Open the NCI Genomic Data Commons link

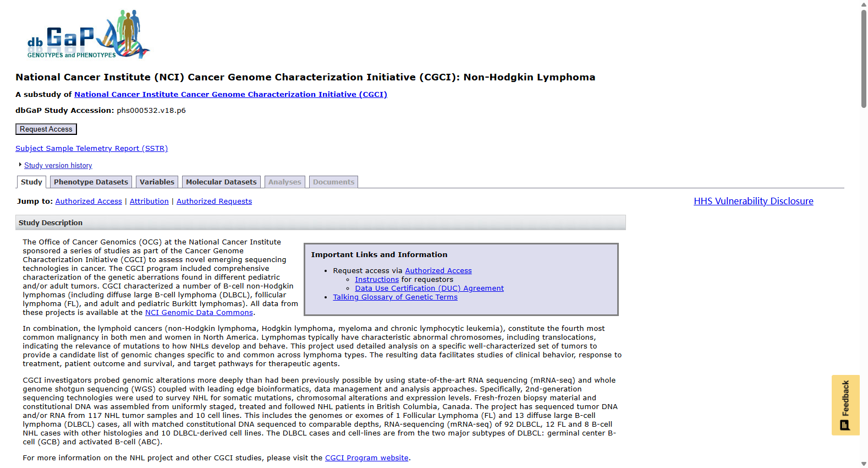(199, 313)
